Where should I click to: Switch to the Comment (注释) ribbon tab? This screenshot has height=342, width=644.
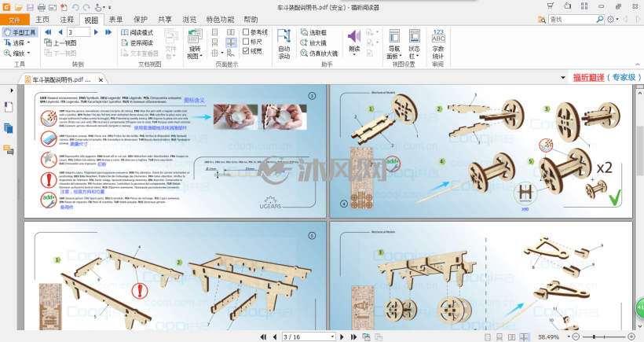coord(67,20)
